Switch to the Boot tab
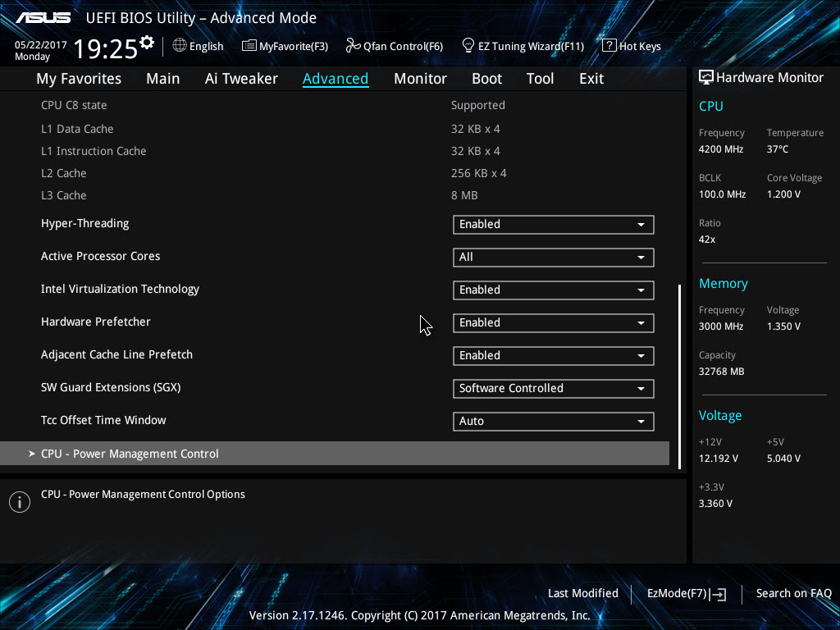Viewport: 840px width, 630px height. point(486,79)
